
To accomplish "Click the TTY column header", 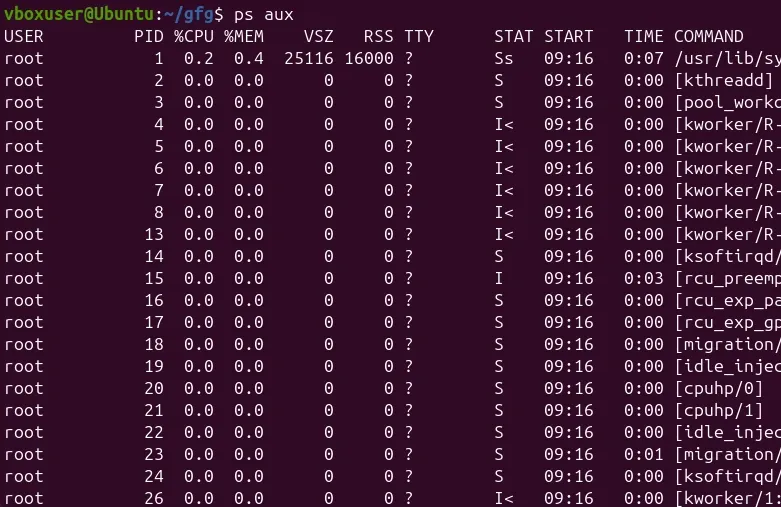I will coord(419,36).
